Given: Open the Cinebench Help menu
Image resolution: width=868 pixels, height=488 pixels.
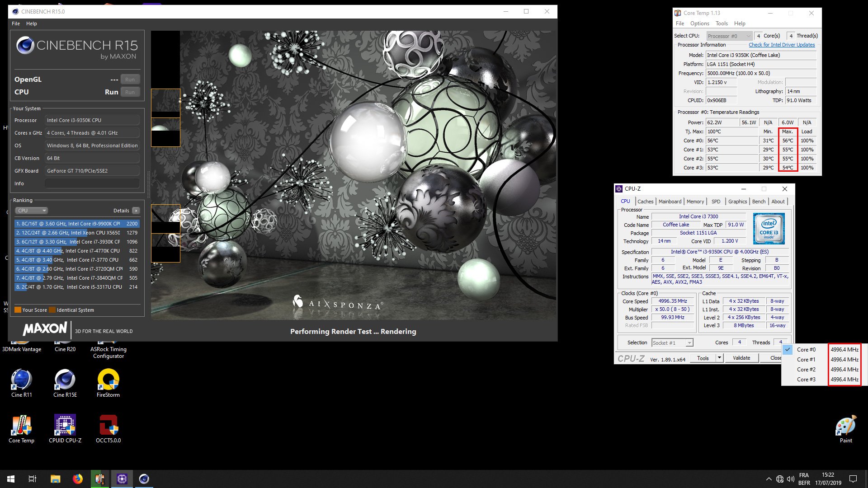Looking at the screenshot, I should tap(32, 23).
